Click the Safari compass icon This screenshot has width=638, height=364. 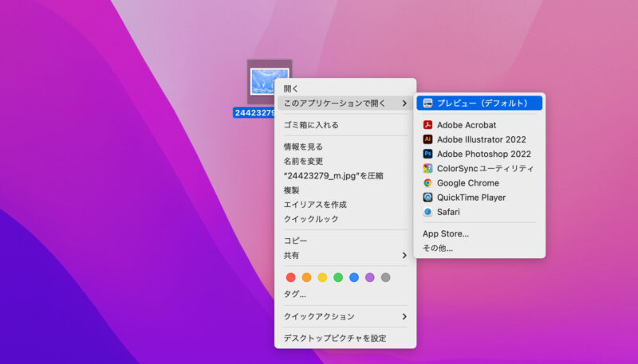point(427,212)
